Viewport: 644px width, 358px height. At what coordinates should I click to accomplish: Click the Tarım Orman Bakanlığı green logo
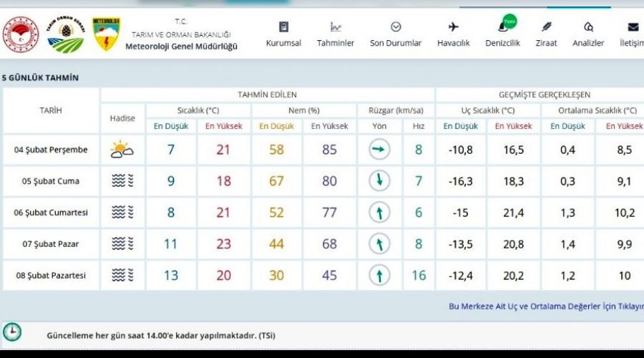(65, 34)
